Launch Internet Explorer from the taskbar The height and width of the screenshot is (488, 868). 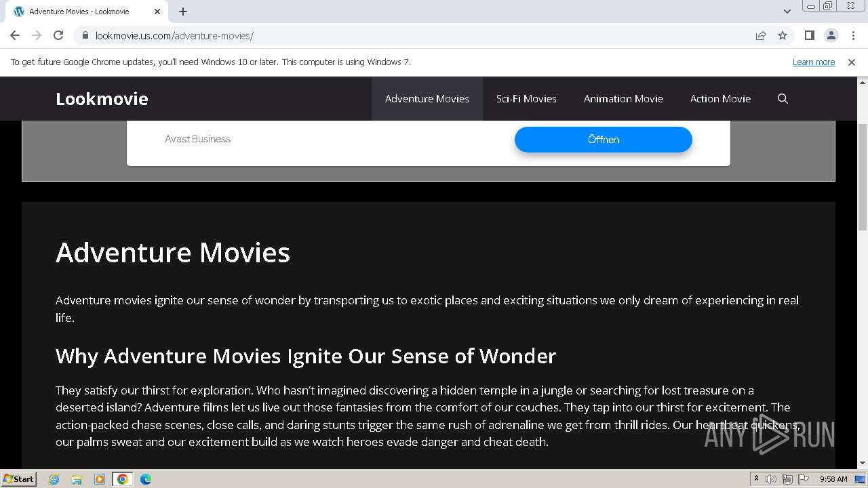point(54,479)
